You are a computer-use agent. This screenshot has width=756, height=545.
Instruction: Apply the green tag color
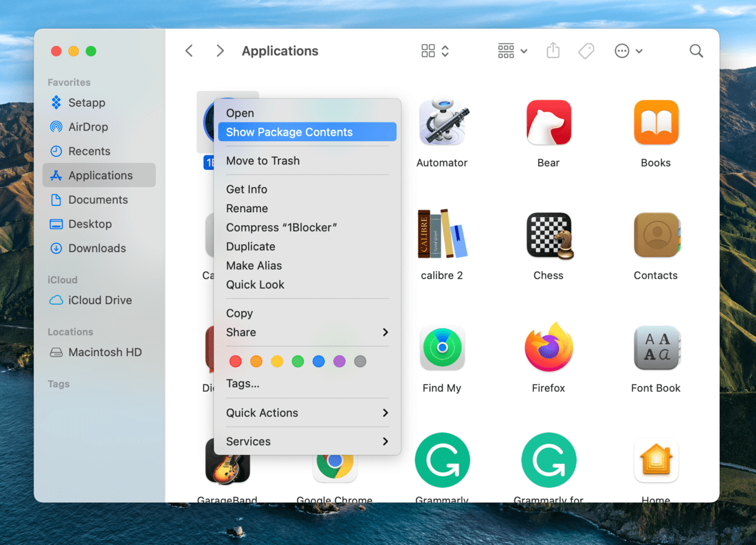[298, 361]
